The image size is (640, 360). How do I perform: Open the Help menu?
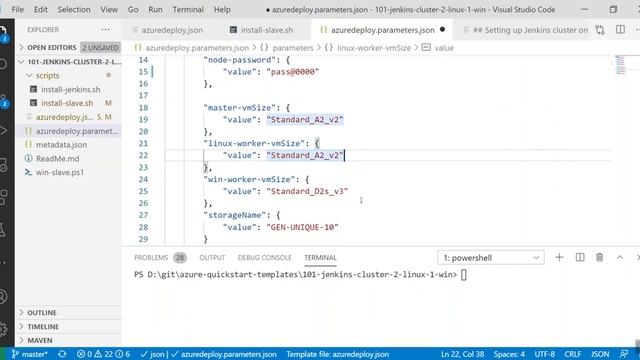tap(222, 9)
